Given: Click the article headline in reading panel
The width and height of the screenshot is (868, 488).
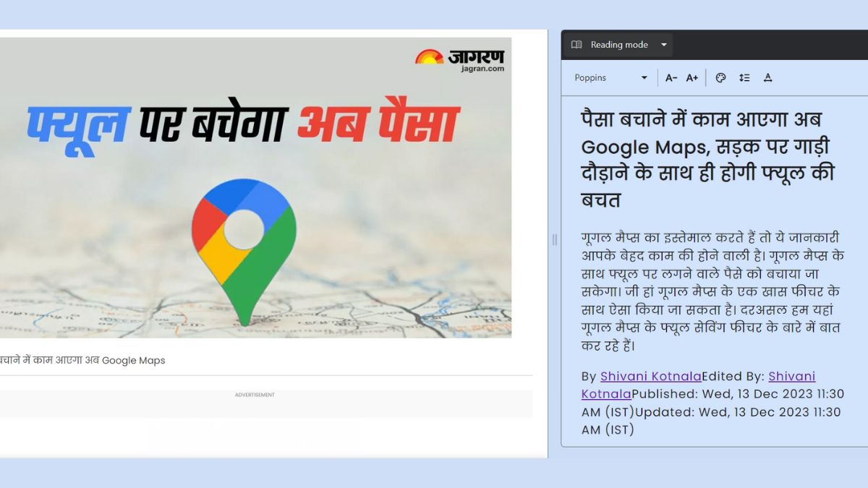Looking at the screenshot, I should coord(707,159).
